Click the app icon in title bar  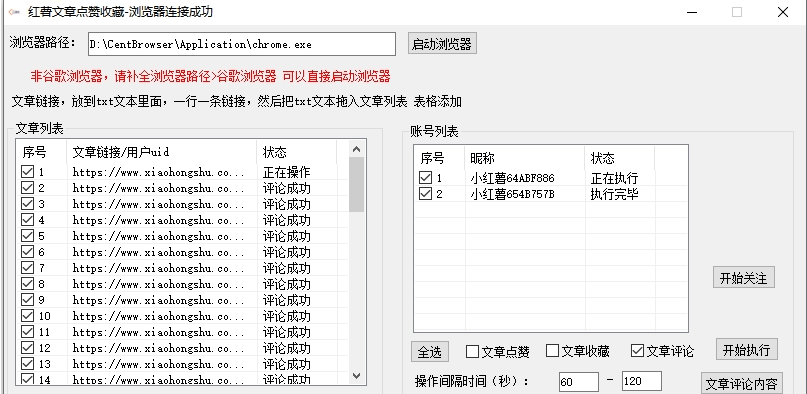click(x=14, y=12)
